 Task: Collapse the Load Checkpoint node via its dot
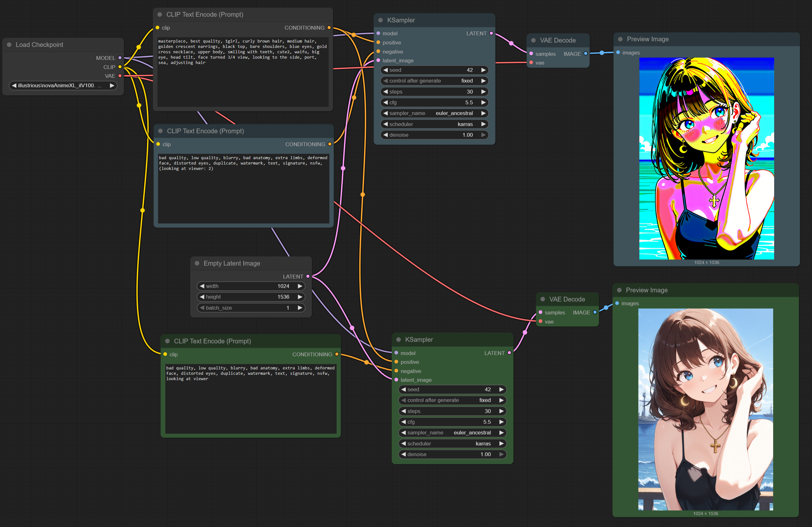(x=9, y=45)
